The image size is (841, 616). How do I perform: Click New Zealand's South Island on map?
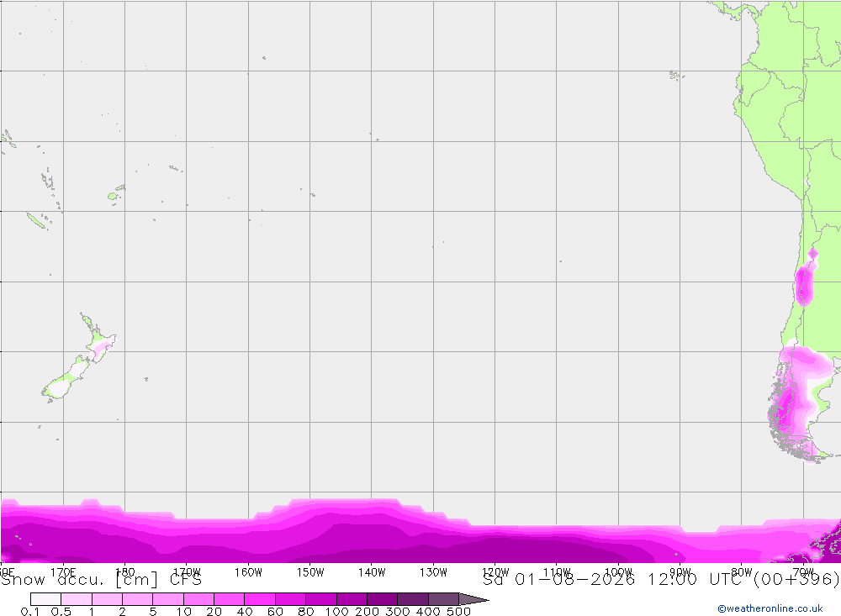(67, 378)
